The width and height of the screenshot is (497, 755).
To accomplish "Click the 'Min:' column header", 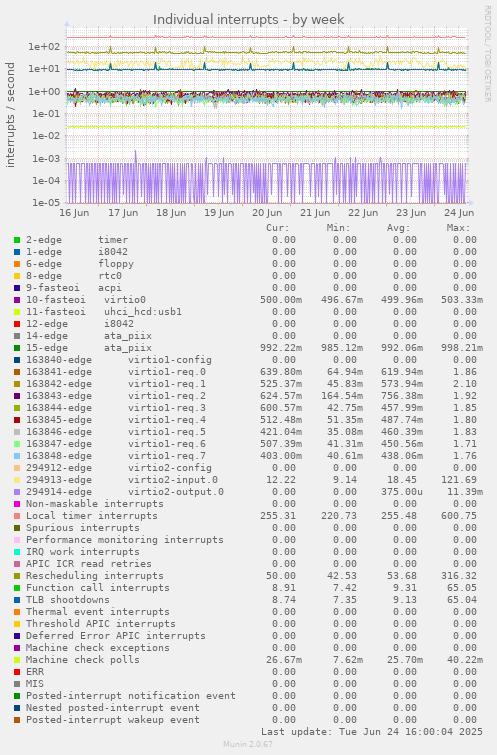I will tap(338, 228).
